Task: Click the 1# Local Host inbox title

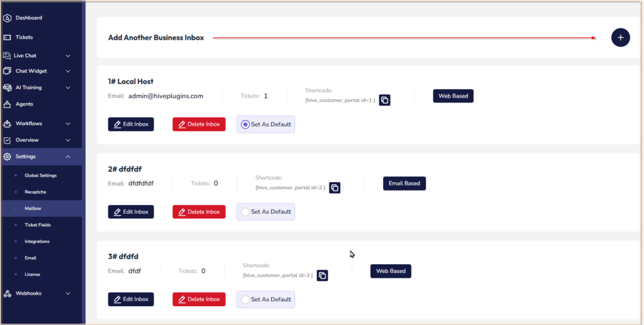Action: point(131,82)
